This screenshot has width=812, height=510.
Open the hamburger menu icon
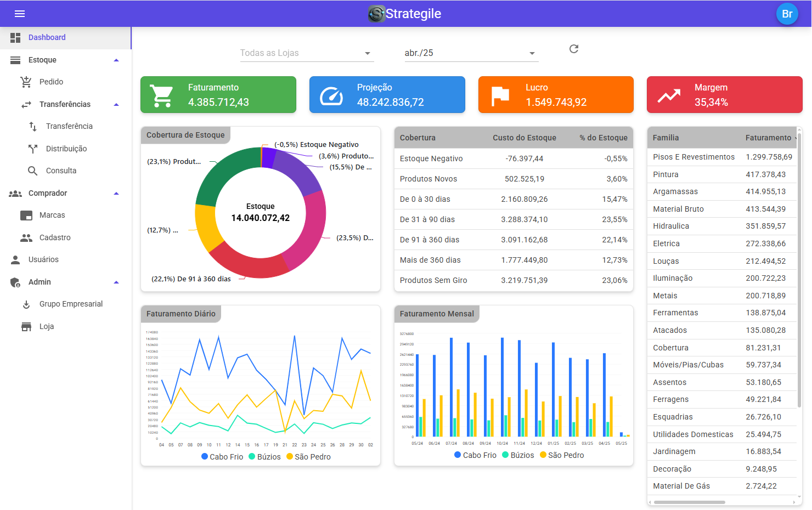pos(20,14)
